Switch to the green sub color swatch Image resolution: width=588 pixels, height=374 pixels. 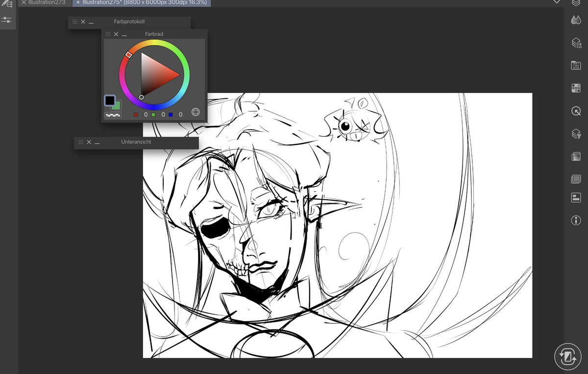click(x=116, y=104)
